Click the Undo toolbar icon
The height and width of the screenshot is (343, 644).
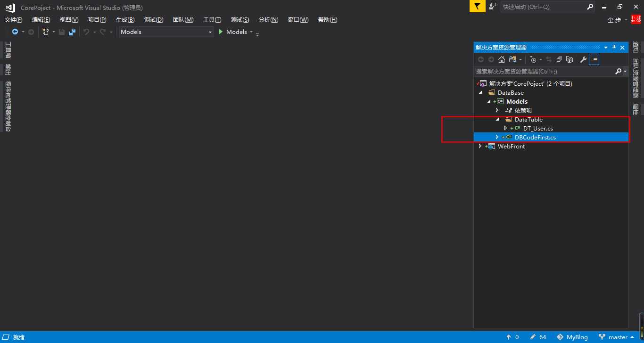pos(86,32)
